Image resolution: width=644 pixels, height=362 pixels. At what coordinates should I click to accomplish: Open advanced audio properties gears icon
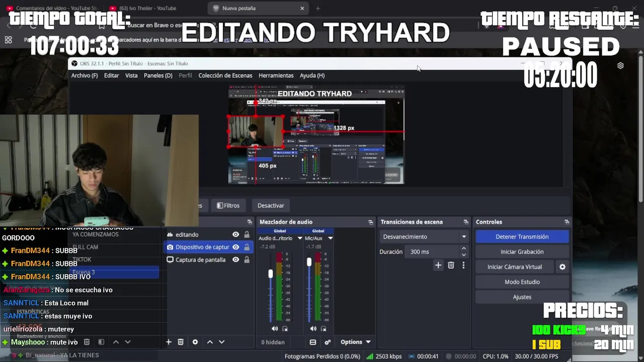click(x=328, y=342)
